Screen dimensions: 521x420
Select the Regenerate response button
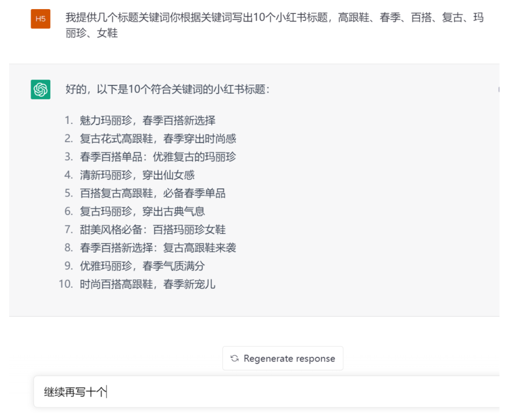tap(283, 358)
